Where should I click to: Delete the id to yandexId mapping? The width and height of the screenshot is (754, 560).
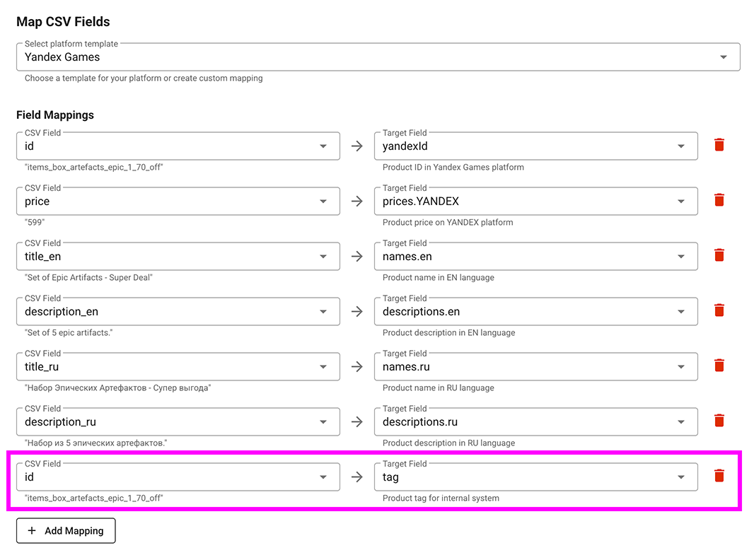click(x=719, y=145)
